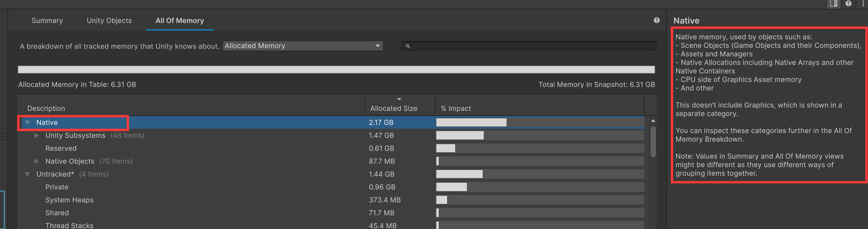
Task: Toggle the details panel visibility icon
Action: (833, 4)
